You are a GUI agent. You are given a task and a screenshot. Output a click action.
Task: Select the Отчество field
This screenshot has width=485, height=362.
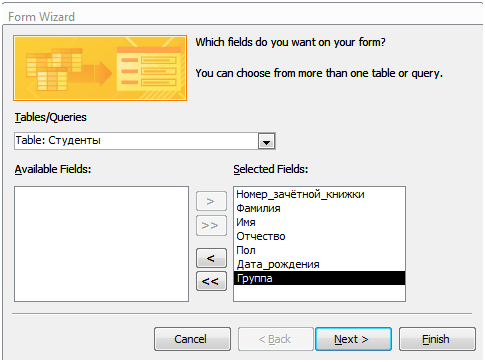[319, 236]
